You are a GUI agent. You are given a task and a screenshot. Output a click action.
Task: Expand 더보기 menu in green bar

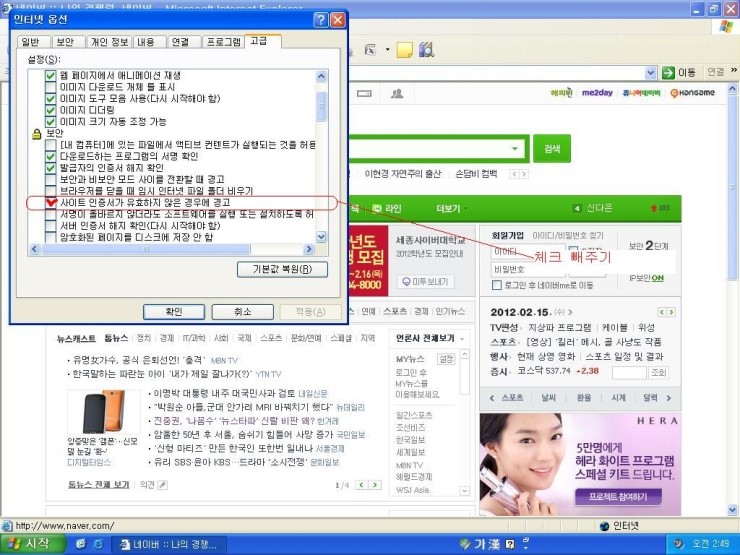coord(452,209)
